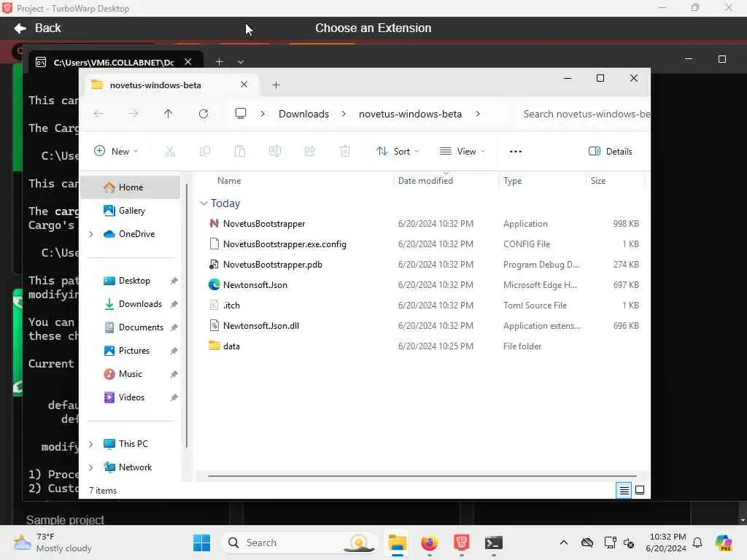Add new Terminal tab plus button
747x560 pixels.
click(x=219, y=62)
